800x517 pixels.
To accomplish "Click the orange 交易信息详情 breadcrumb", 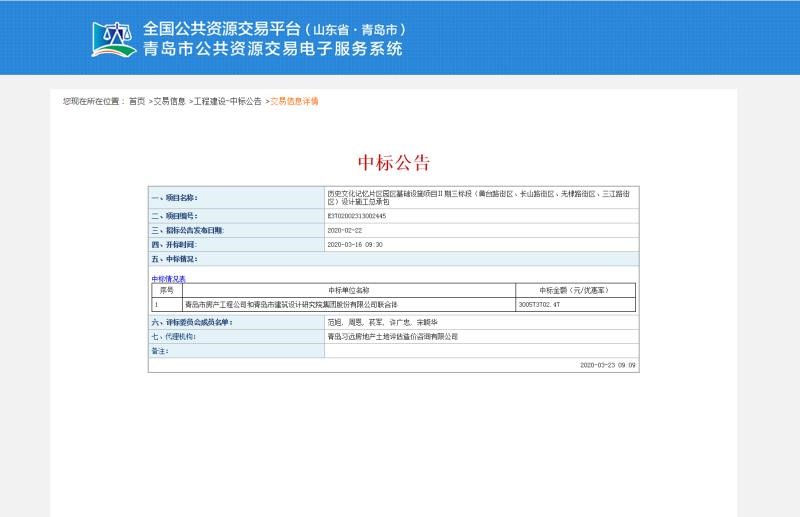I will [x=294, y=102].
